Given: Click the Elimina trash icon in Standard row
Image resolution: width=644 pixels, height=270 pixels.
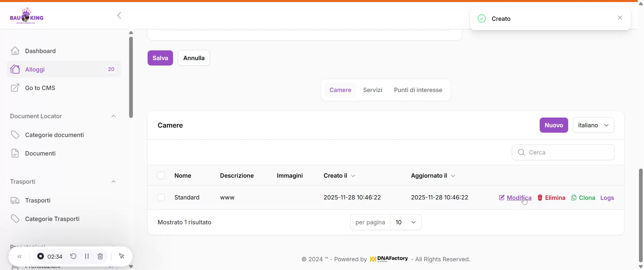Looking at the screenshot, I should coord(540,197).
